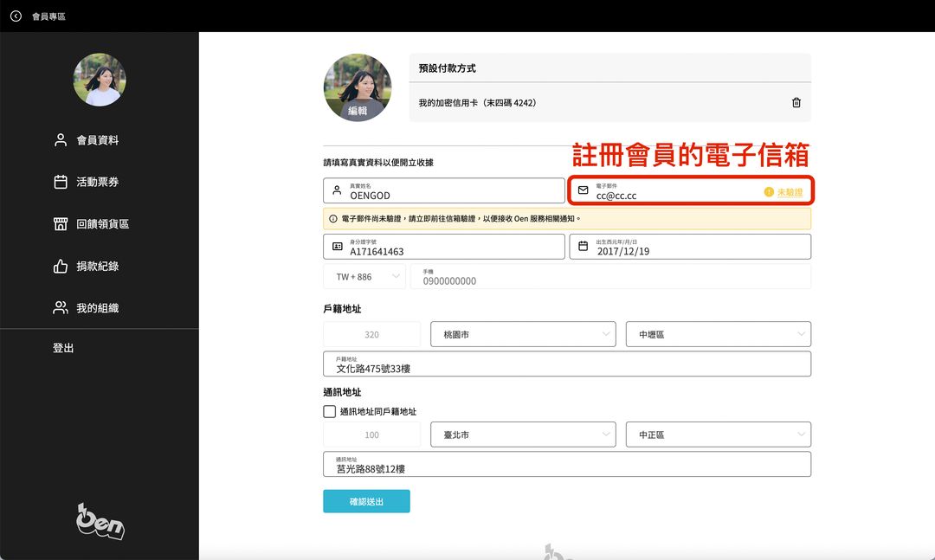Expand the 桃園市 city dropdown
Image resolution: width=935 pixels, height=560 pixels.
point(522,334)
